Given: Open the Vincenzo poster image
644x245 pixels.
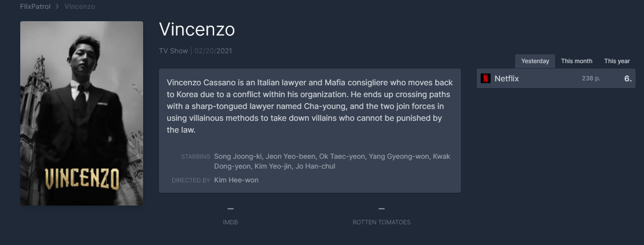Looking at the screenshot, I should click(81, 113).
